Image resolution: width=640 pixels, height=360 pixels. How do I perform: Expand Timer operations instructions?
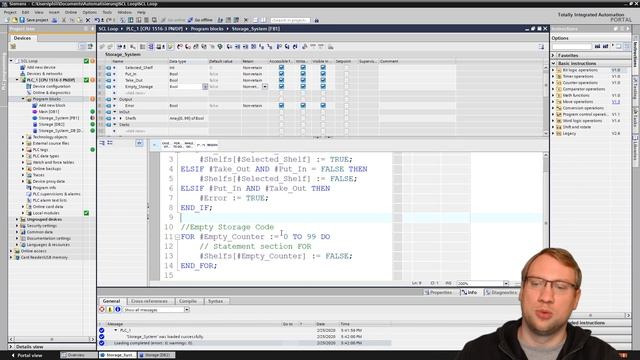point(554,76)
